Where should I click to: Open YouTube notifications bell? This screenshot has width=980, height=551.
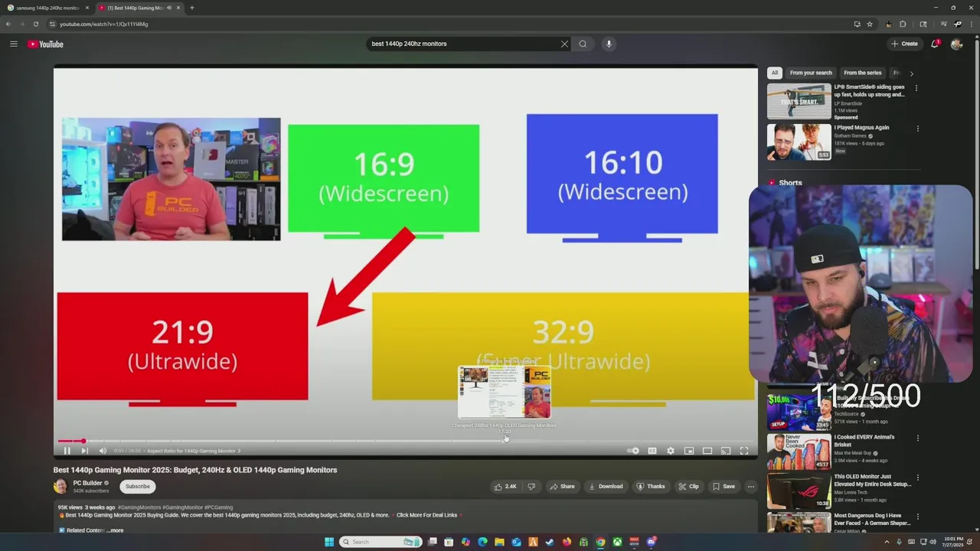935,44
